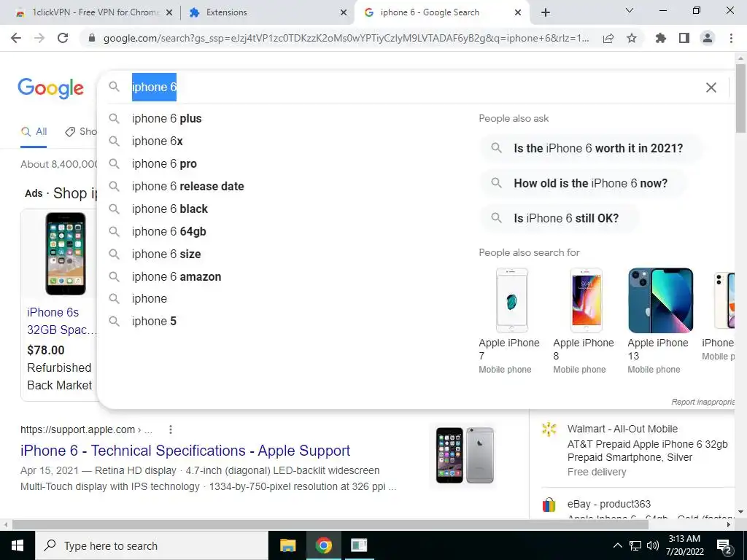747x560 pixels.
Task: Open Chrome three-dot menu
Action: point(731,38)
